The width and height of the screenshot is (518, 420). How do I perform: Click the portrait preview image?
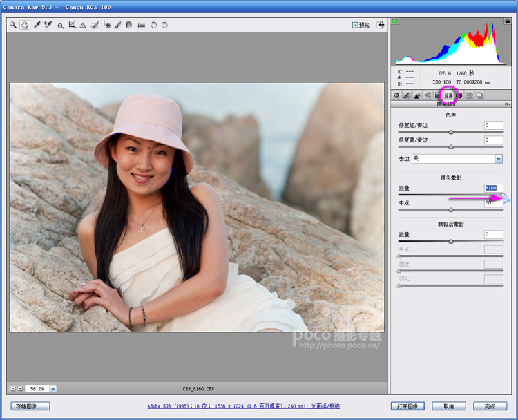pyautogui.click(x=198, y=207)
